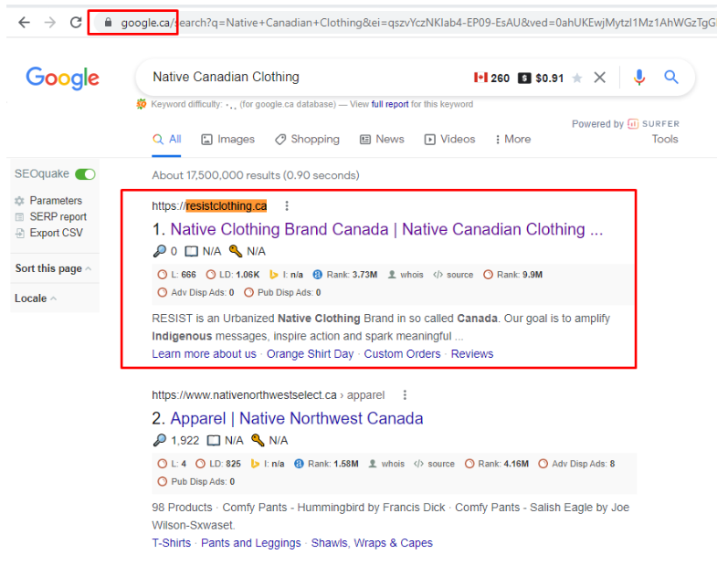Click the dollar CPC icon in search box

tap(524, 78)
